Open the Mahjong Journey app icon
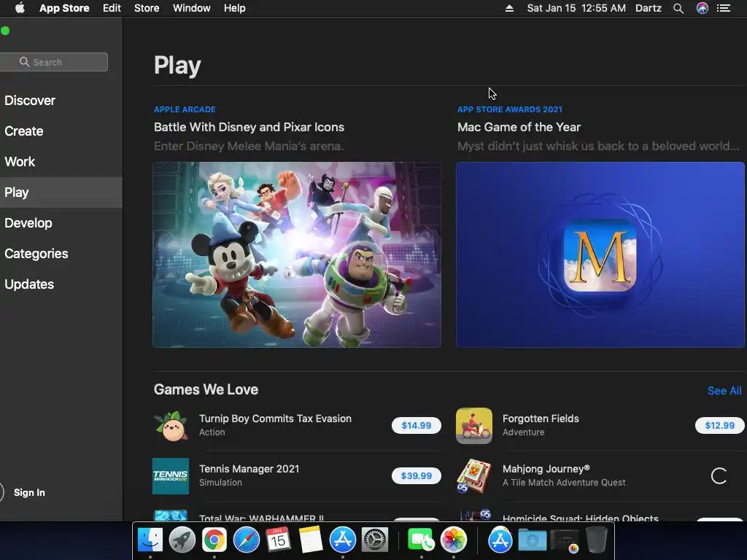Viewport: 747px width, 560px height. tap(474, 476)
